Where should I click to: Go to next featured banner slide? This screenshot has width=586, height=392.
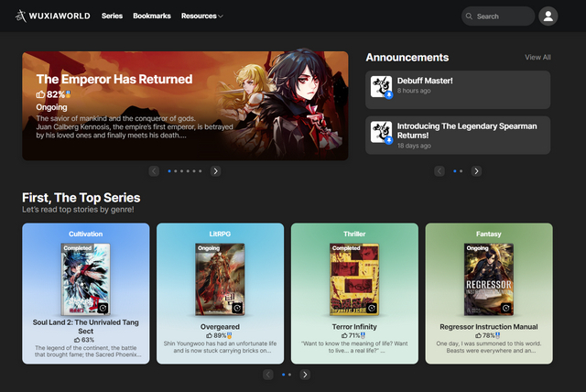point(215,171)
